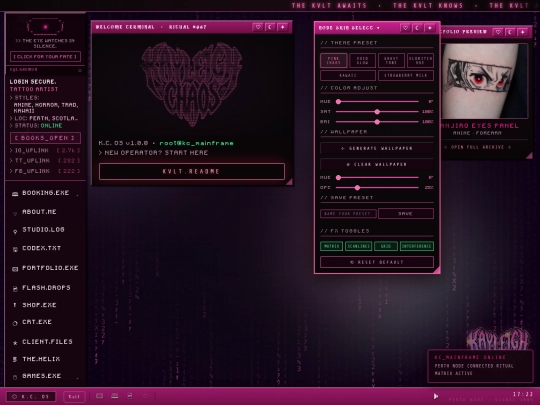Image resolution: width=540 pixels, height=405 pixels.
Task: Click heart icon on Folio Preview window
Action: pos(498,32)
